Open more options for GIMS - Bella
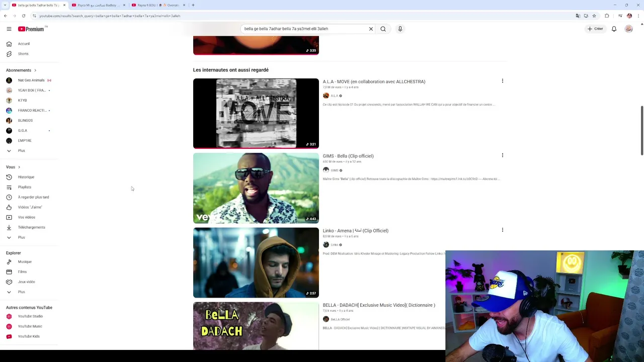Screen dimensions: 644x362 [x=502, y=155]
